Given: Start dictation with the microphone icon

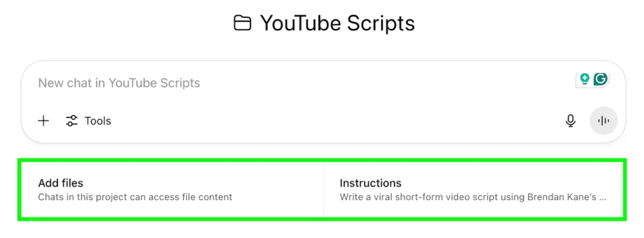Looking at the screenshot, I should [x=571, y=121].
